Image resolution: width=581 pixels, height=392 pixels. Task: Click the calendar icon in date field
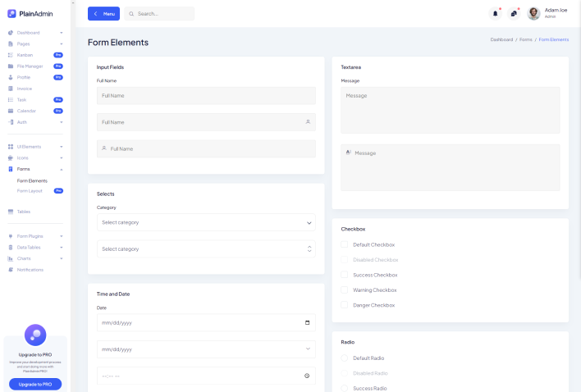coord(307,323)
